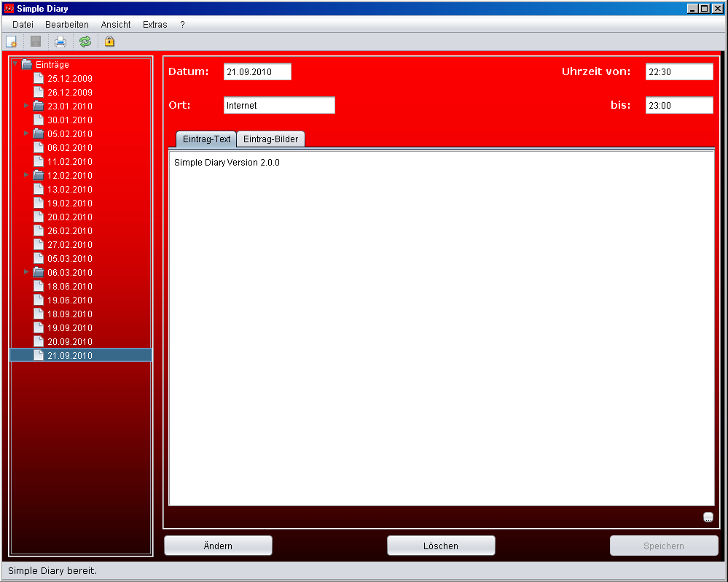The width and height of the screenshot is (728, 582).
Task: Select entry 20.02.2010 in tree
Action: [x=70, y=217]
